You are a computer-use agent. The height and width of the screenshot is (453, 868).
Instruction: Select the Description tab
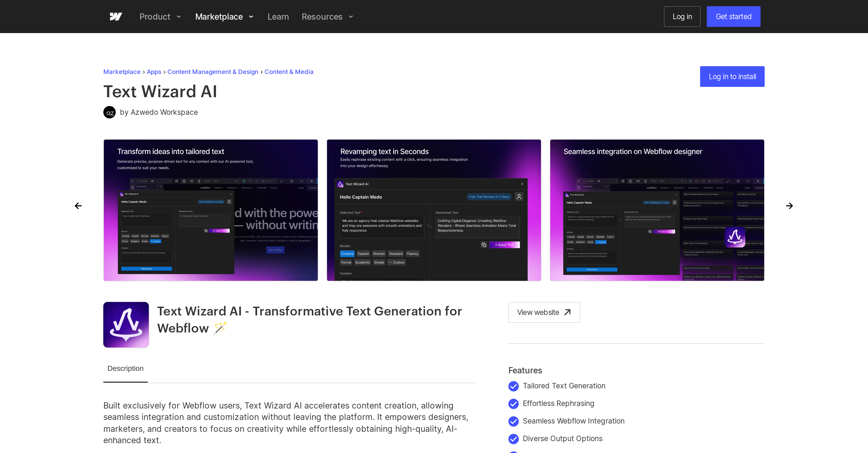click(125, 368)
